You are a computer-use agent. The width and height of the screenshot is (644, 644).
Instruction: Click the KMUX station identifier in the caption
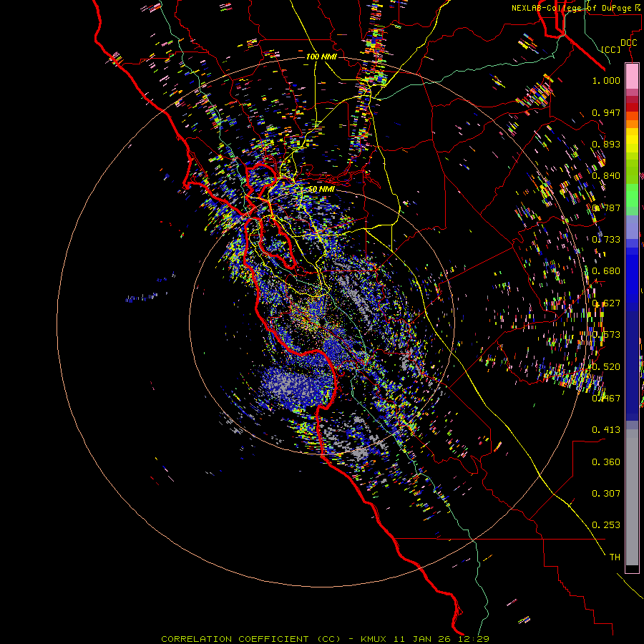tap(374, 639)
